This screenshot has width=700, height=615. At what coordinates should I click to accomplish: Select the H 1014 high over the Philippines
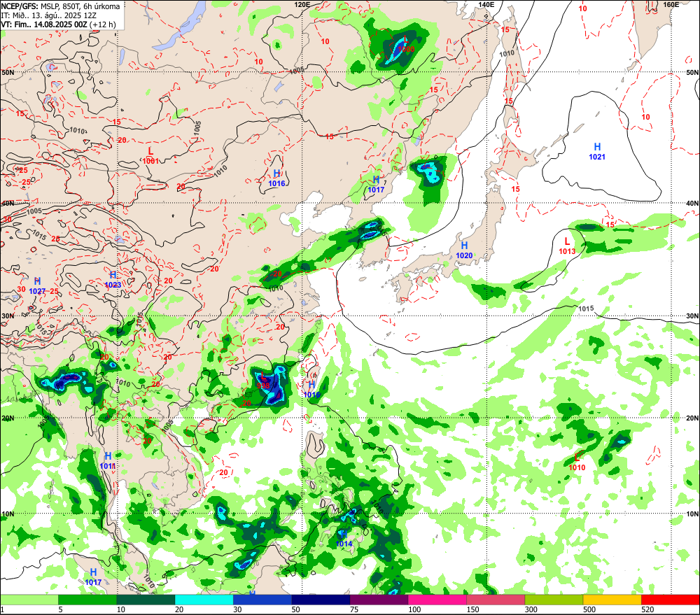pos(344,539)
